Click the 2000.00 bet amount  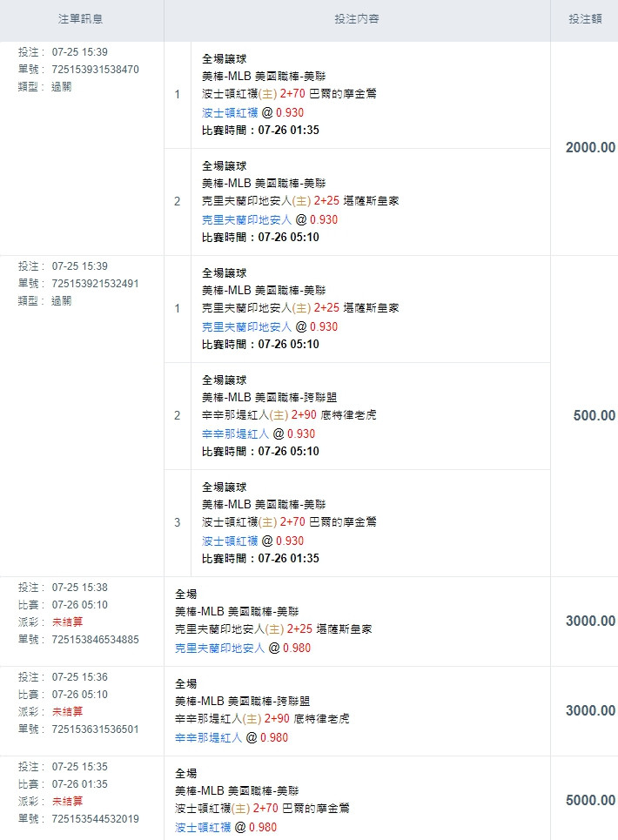pos(590,148)
